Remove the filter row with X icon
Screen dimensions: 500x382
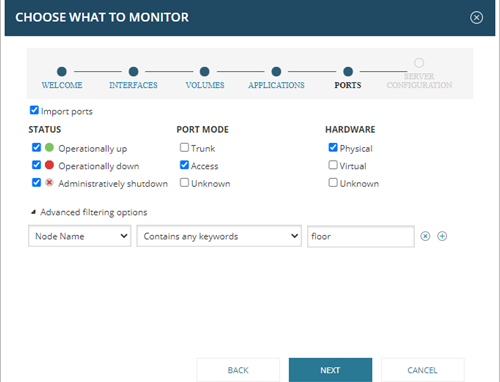pos(425,236)
